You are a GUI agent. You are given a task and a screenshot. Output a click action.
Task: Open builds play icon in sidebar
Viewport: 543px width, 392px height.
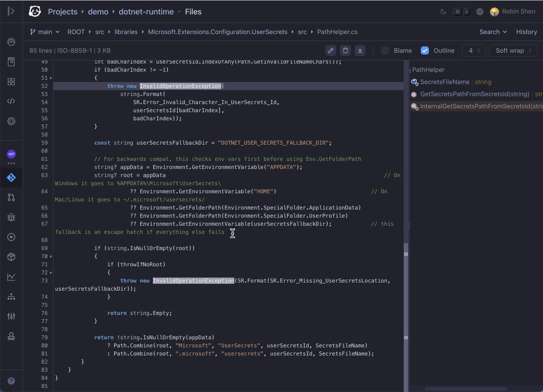[x=11, y=237]
